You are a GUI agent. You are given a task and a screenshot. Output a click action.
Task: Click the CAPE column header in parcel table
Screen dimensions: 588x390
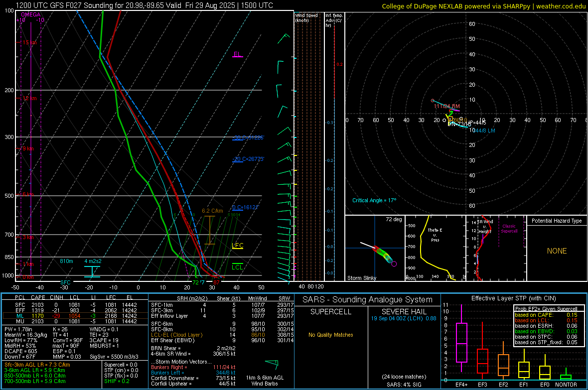(x=38, y=297)
